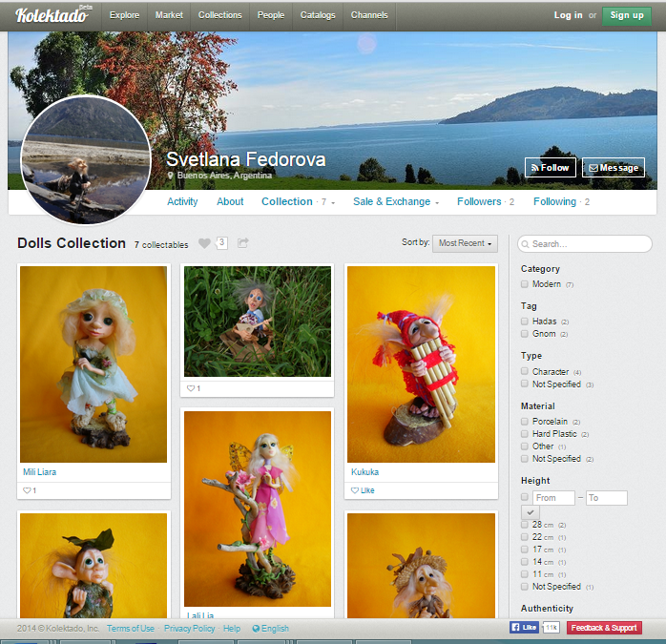
Task: Enable the height range checkbox
Action: point(525,497)
